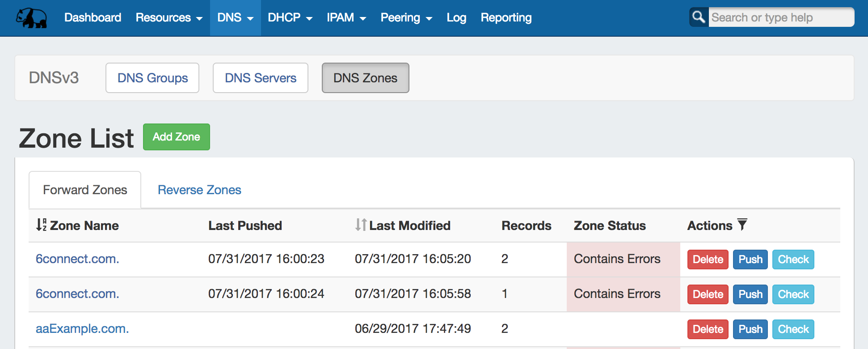Click the search magnifier icon

[699, 17]
